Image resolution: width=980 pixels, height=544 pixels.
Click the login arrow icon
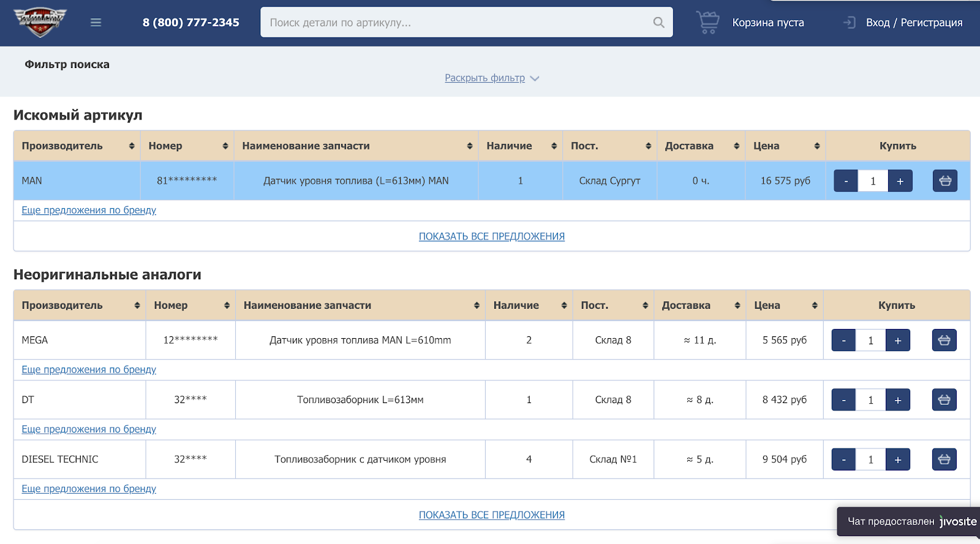tap(850, 23)
